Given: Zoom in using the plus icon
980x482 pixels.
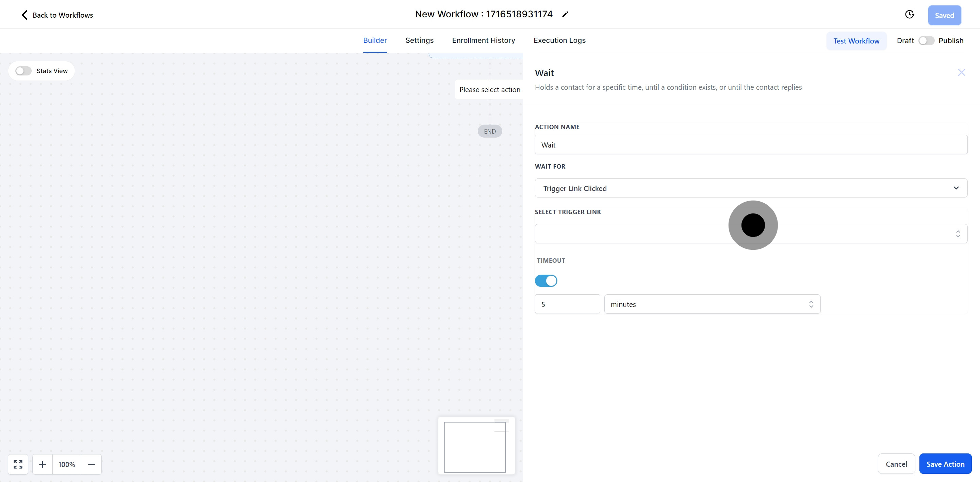Looking at the screenshot, I should 43,464.
